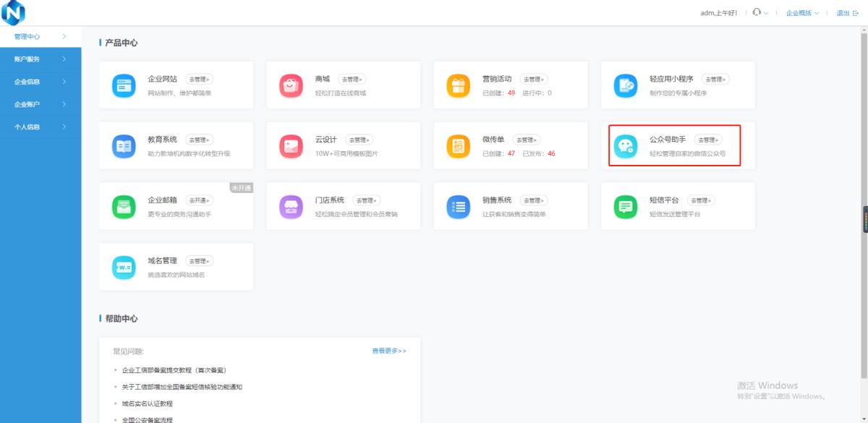Click the 域名管理 W icon
This screenshot has width=868, height=423.
click(x=123, y=266)
